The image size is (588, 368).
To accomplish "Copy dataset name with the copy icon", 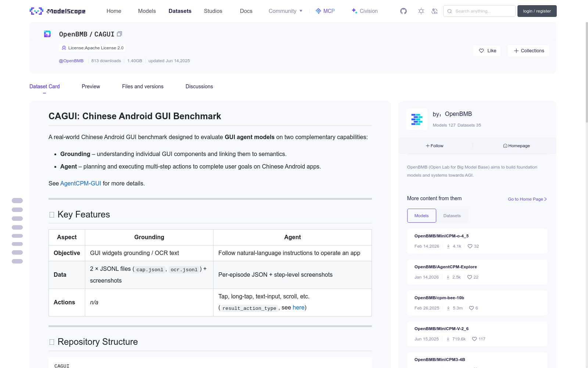I will point(119,34).
